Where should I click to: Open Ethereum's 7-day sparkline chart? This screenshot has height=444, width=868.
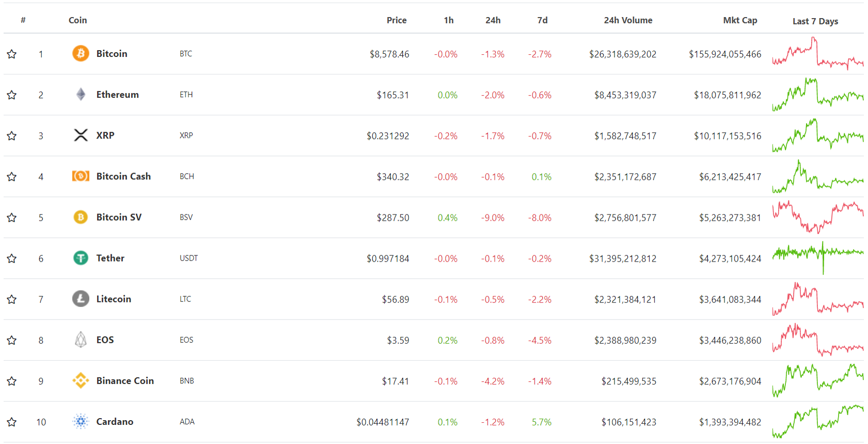(x=818, y=95)
